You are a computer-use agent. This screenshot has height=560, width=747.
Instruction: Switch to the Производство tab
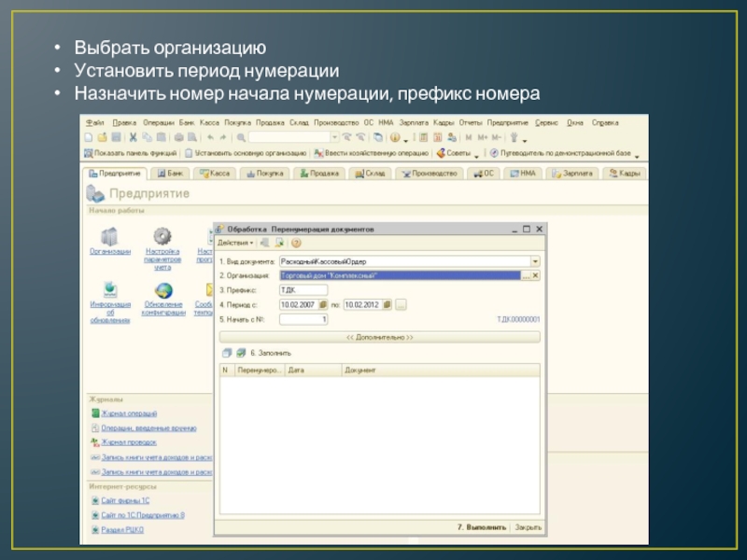(x=430, y=174)
